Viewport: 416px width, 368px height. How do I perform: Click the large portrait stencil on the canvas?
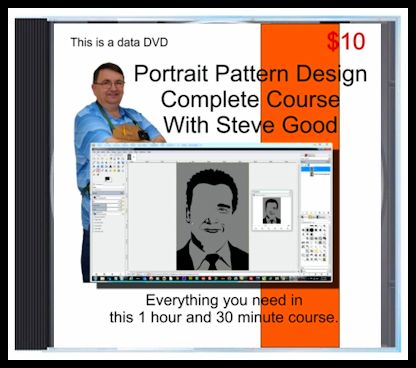pos(212,216)
